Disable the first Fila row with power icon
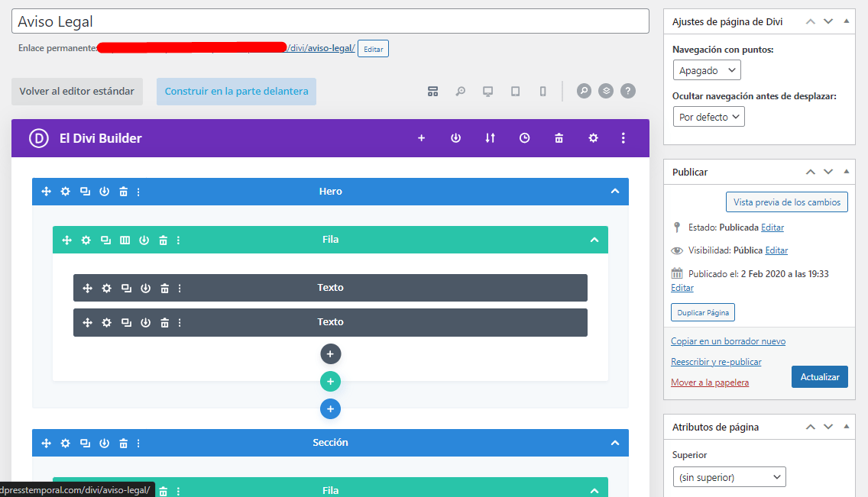868x497 pixels. [x=144, y=240]
